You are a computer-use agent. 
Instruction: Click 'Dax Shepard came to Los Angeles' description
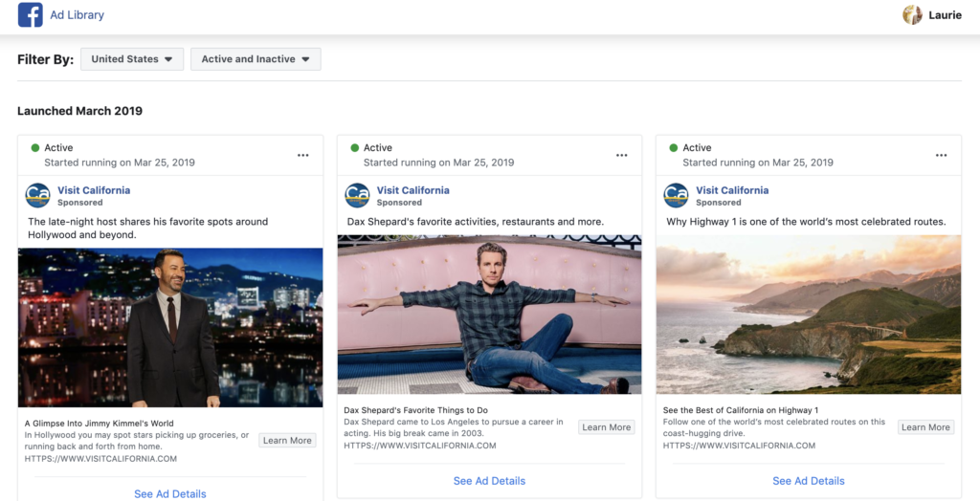pyautogui.click(x=453, y=427)
